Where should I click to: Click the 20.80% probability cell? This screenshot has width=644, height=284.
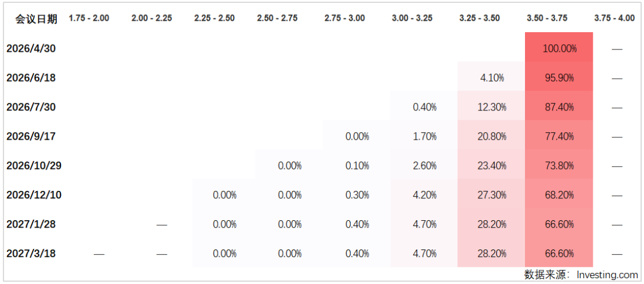pos(492,137)
